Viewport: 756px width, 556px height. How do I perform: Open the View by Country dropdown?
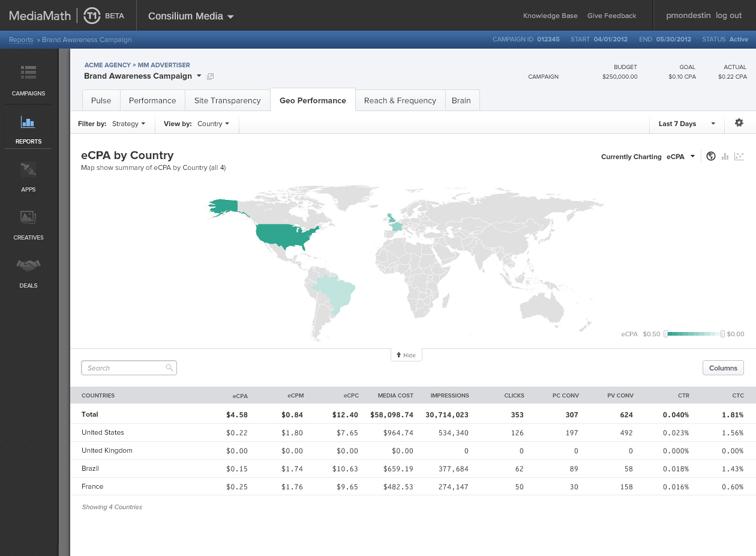[x=213, y=124]
